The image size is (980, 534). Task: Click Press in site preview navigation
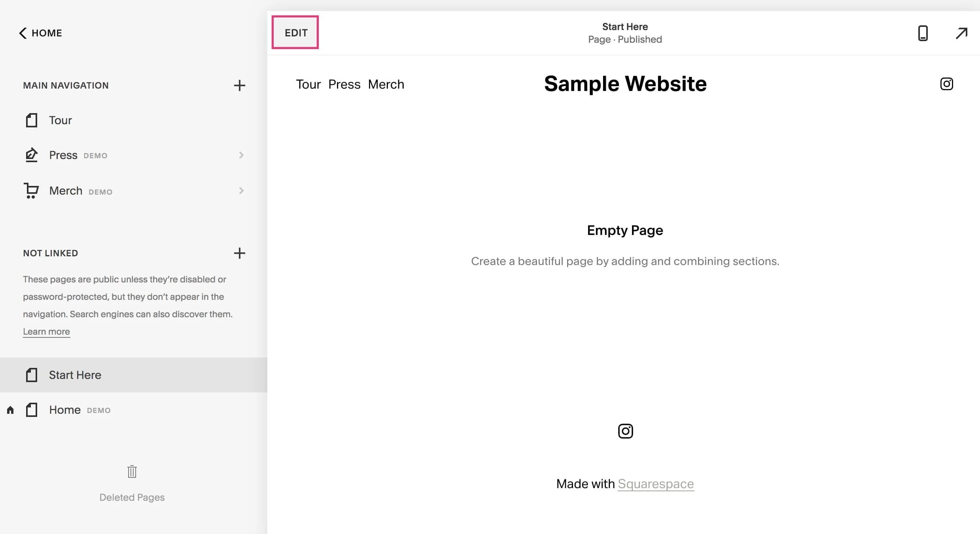click(344, 84)
